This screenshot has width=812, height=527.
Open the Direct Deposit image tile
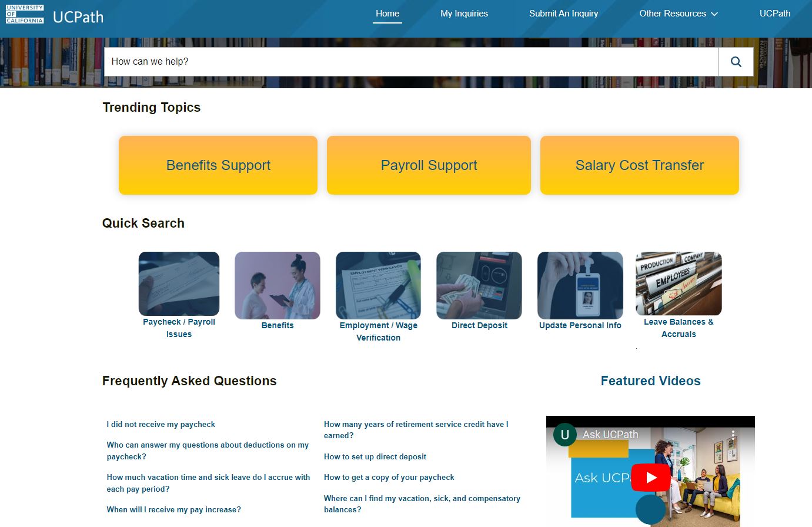pos(479,285)
